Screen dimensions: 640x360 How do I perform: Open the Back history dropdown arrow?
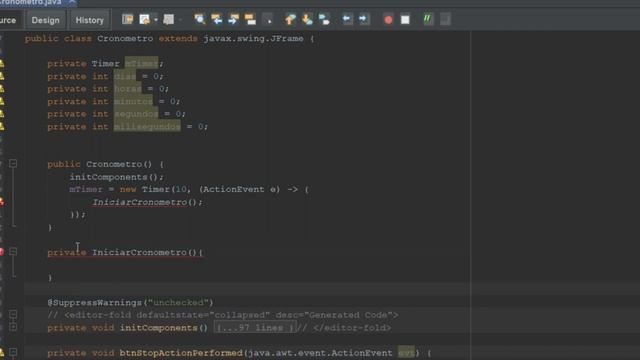click(x=156, y=19)
